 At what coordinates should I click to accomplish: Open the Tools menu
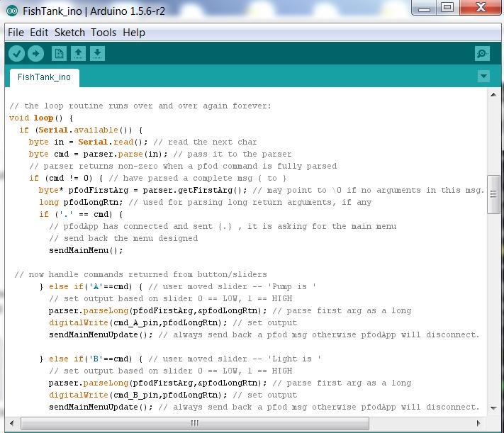103,33
